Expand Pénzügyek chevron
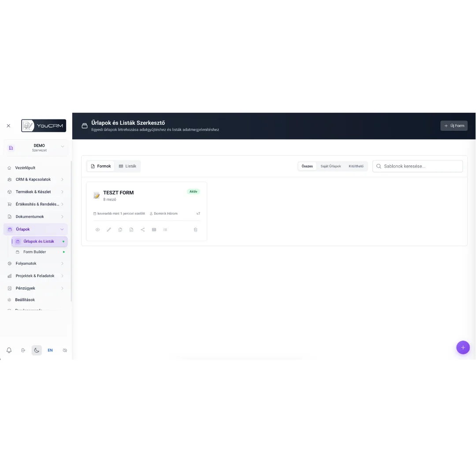Viewport: 476px width, 476px height. [x=62, y=288]
